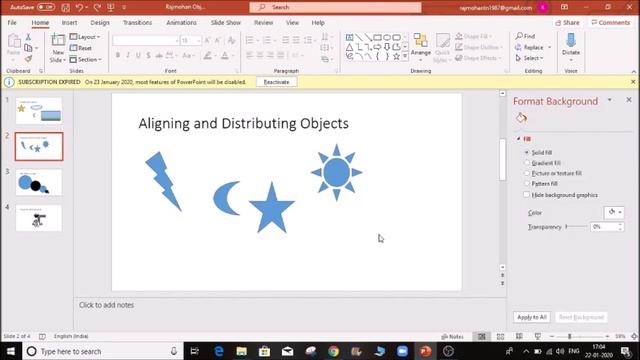Image resolution: width=640 pixels, height=360 pixels.
Task: Click the Apply to All button
Action: tap(531, 317)
